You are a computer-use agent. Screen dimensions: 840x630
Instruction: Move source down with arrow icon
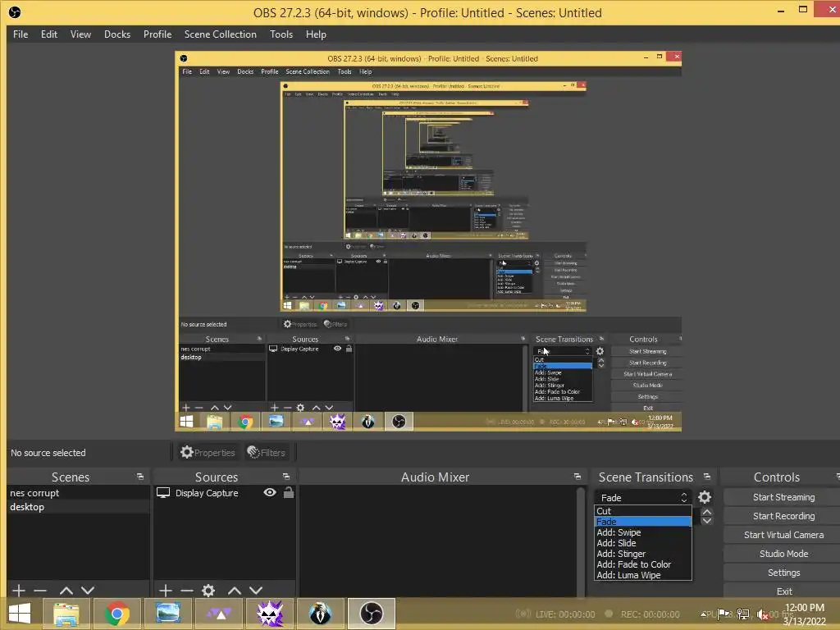pos(256,591)
